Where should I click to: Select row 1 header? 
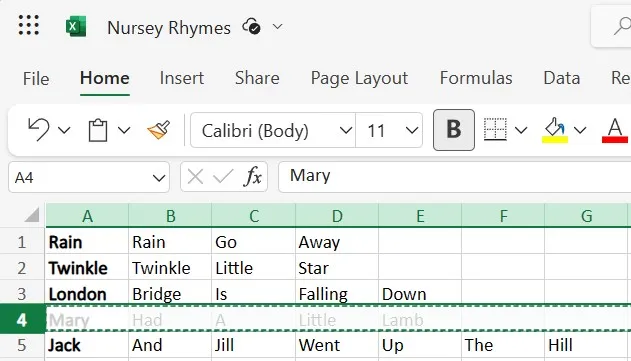click(x=22, y=242)
